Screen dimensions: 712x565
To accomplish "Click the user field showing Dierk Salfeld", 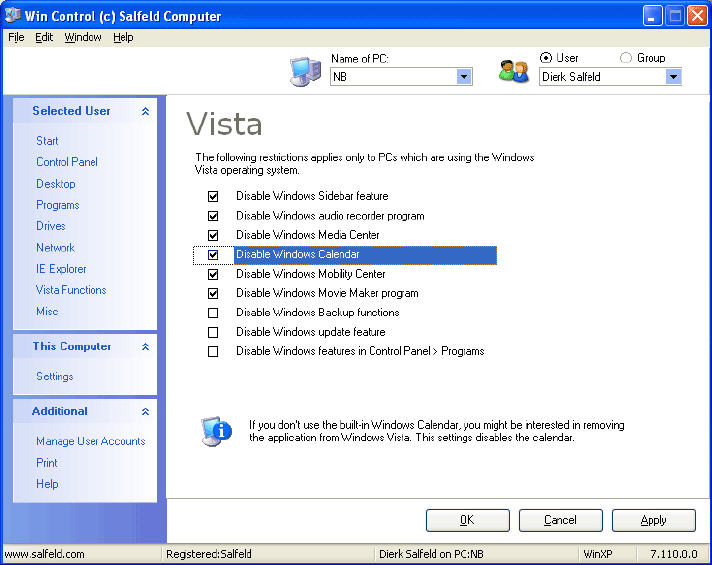I will pos(610,77).
